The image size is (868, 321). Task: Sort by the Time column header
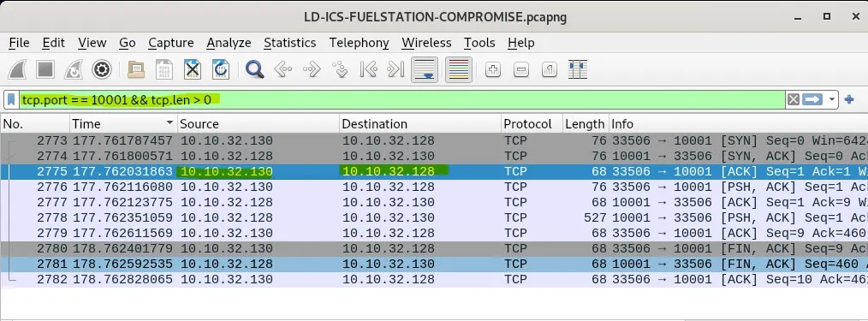tap(123, 124)
